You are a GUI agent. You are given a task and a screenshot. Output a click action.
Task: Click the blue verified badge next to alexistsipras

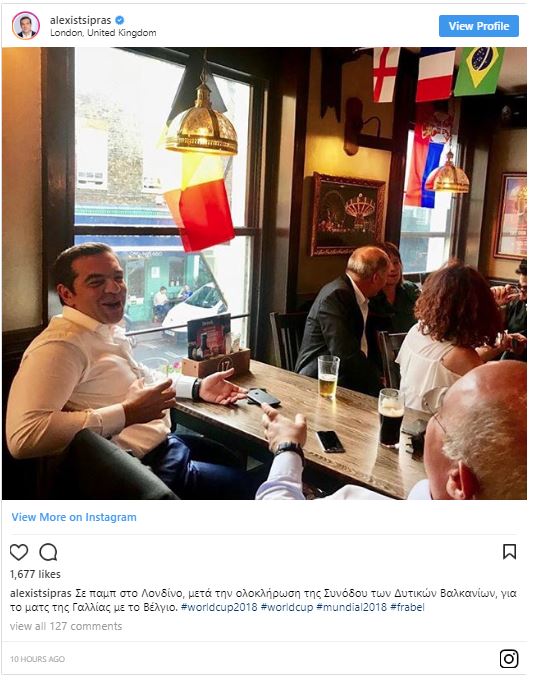pyautogui.click(x=120, y=20)
